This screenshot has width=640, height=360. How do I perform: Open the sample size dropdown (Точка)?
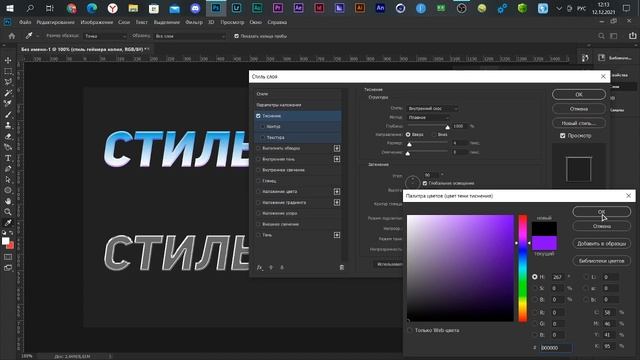(x=106, y=36)
